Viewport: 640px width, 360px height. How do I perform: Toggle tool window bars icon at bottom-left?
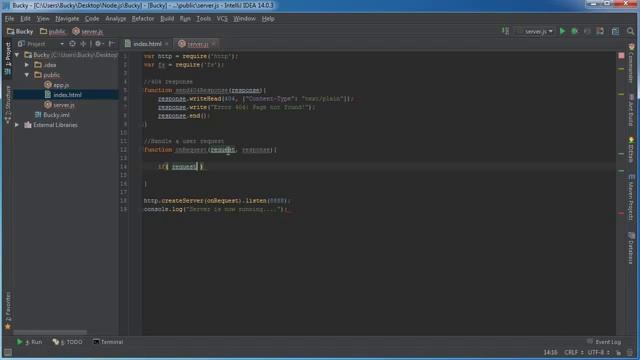point(8,352)
